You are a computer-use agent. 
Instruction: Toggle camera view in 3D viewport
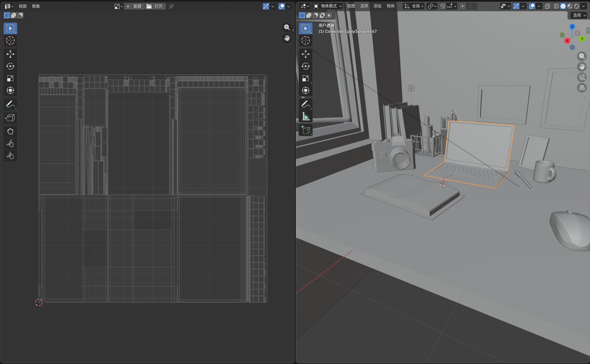tap(582, 77)
